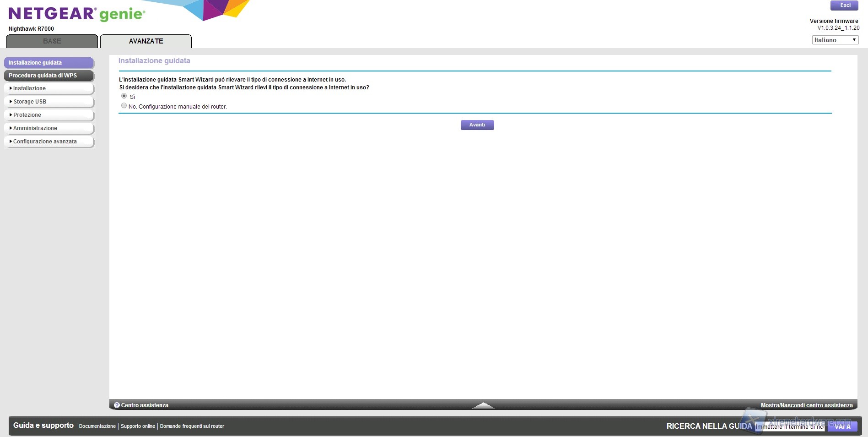Viewport: 868px width, 437px height.
Task: Click the help search input field
Action: 789,427
